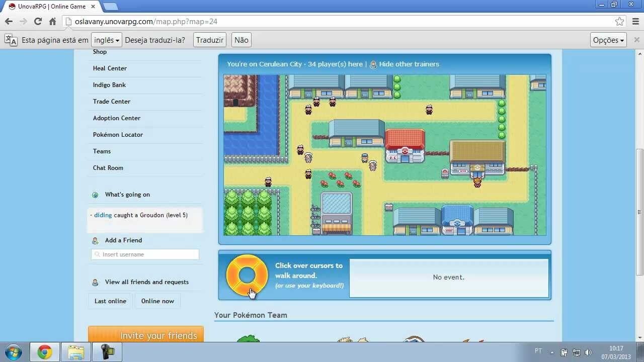Image resolution: width=644 pixels, height=362 pixels.
Task: Click the home icon in the browser toolbar
Action: [52, 22]
